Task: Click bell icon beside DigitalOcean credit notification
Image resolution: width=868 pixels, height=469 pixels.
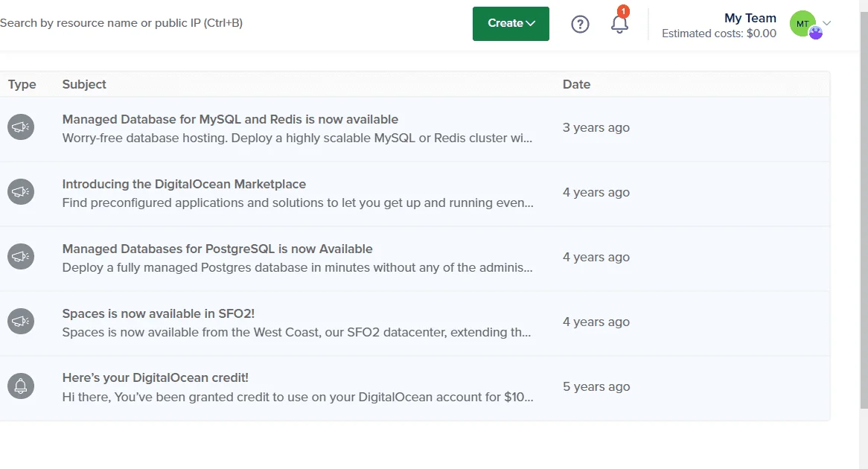Action: [x=21, y=386]
